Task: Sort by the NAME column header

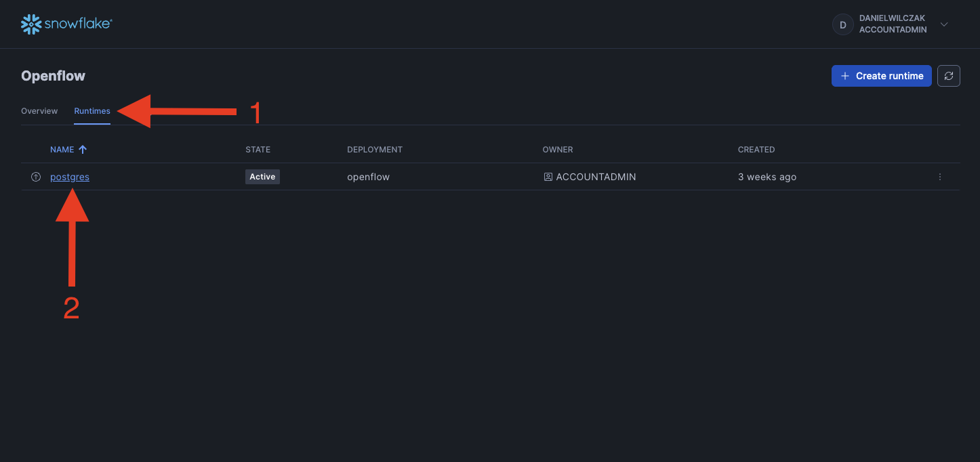Action: pyautogui.click(x=62, y=150)
